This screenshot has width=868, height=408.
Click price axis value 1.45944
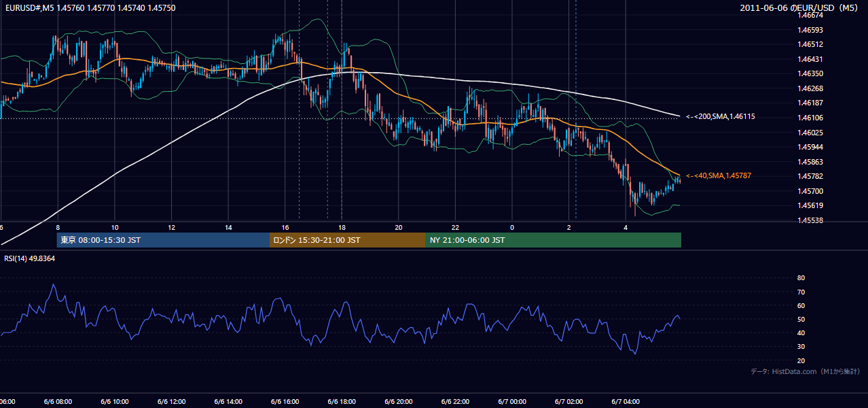tap(811, 147)
